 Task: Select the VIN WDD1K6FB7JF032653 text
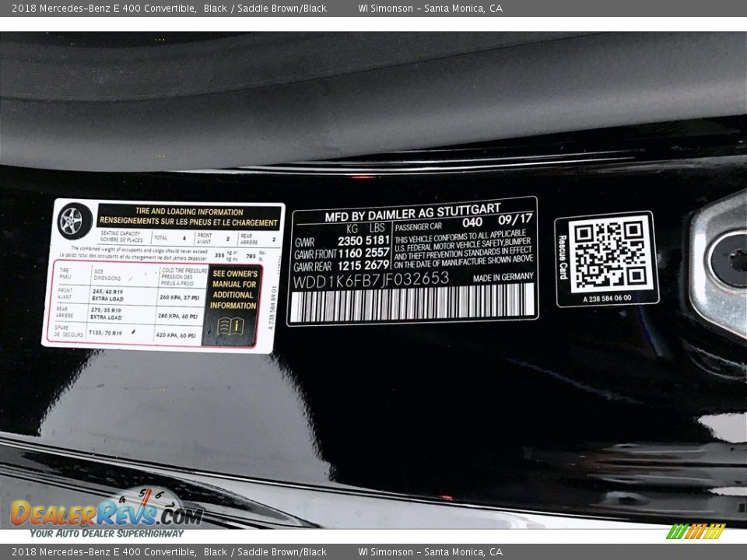tap(370, 281)
